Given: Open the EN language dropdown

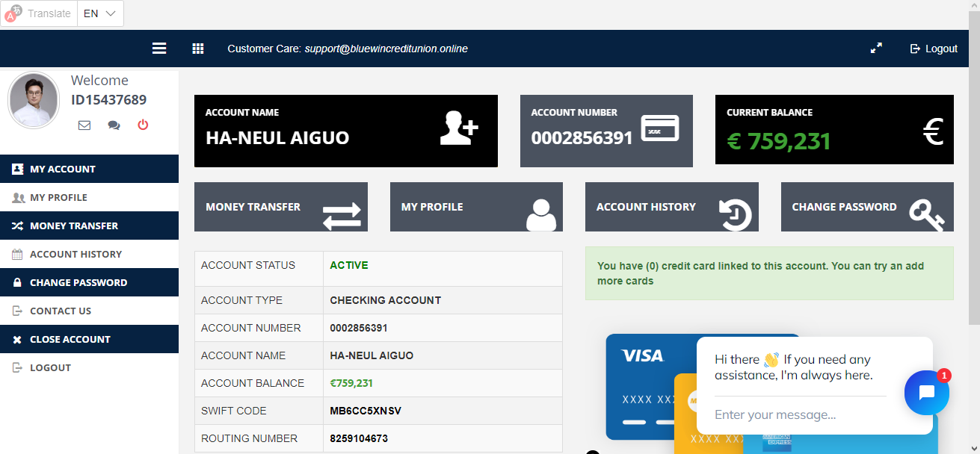Looking at the screenshot, I should (100, 13).
